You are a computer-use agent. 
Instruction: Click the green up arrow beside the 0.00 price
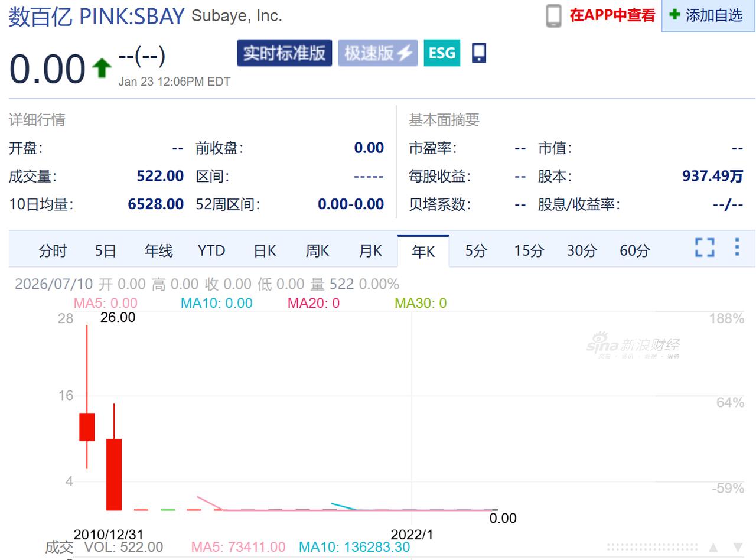[x=102, y=68]
